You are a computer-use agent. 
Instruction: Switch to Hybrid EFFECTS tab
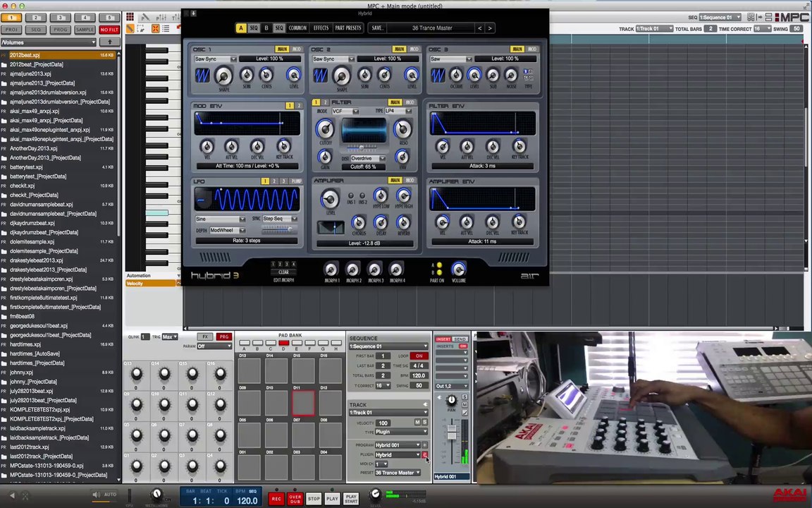pyautogui.click(x=321, y=28)
